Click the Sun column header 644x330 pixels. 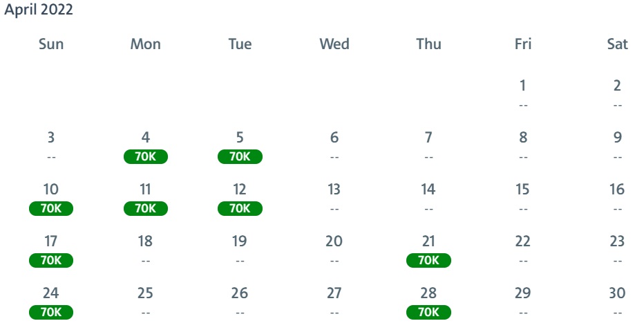(x=51, y=44)
